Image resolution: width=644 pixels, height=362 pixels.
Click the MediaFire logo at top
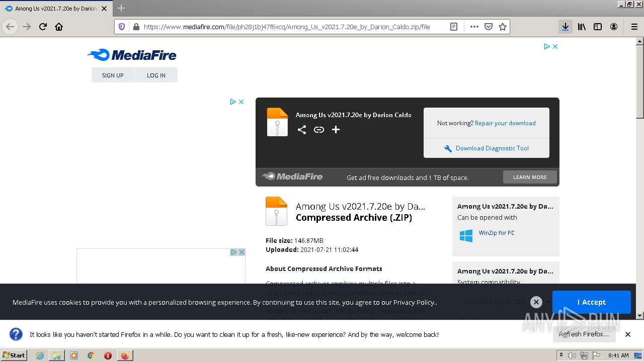tap(132, 55)
